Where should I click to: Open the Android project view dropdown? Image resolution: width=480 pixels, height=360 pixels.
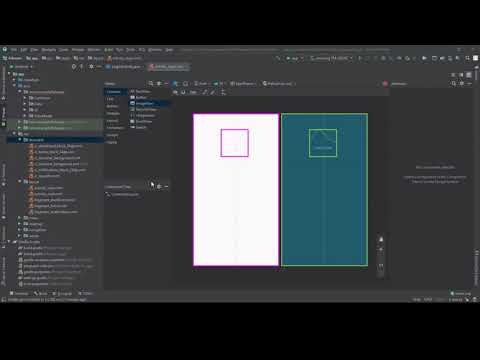point(23,67)
